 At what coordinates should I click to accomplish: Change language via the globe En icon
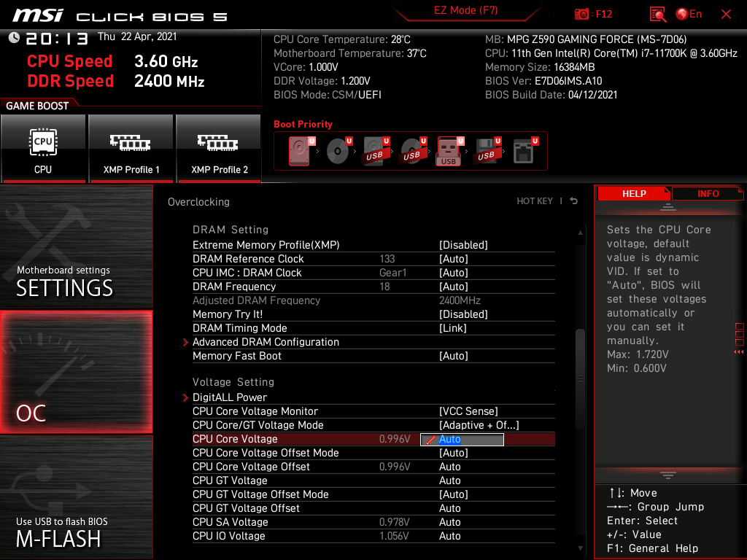click(689, 14)
